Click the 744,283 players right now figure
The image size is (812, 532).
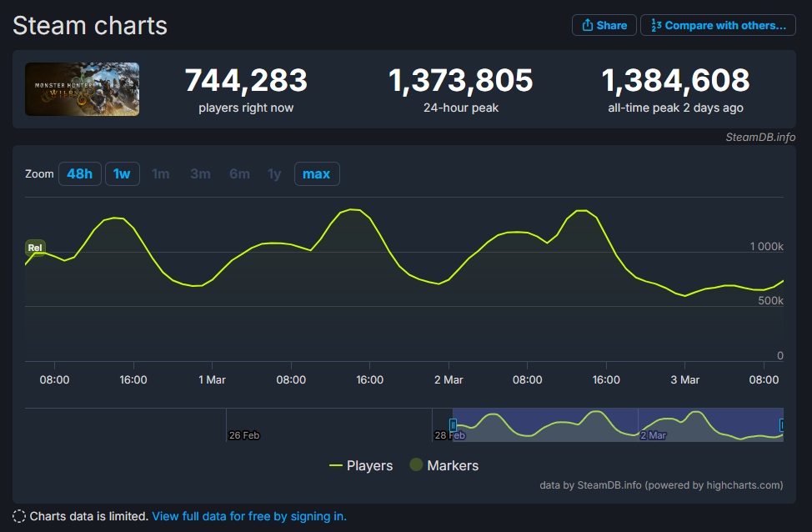pyautogui.click(x=246, y=81)
